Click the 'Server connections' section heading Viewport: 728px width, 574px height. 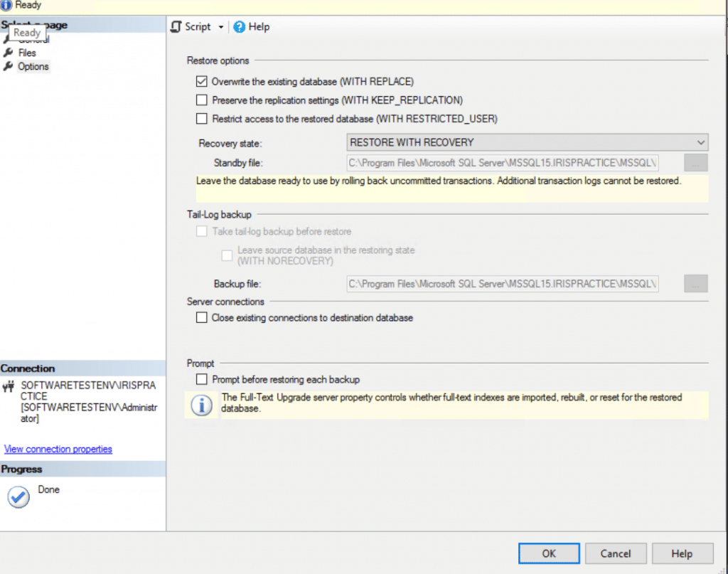coord(225,302)
